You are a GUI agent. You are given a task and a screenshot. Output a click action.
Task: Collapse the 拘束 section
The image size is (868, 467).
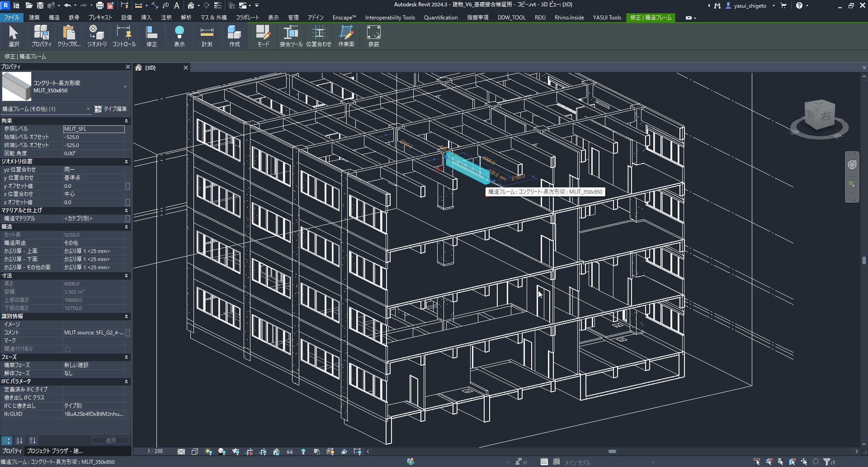coord(126,121)
